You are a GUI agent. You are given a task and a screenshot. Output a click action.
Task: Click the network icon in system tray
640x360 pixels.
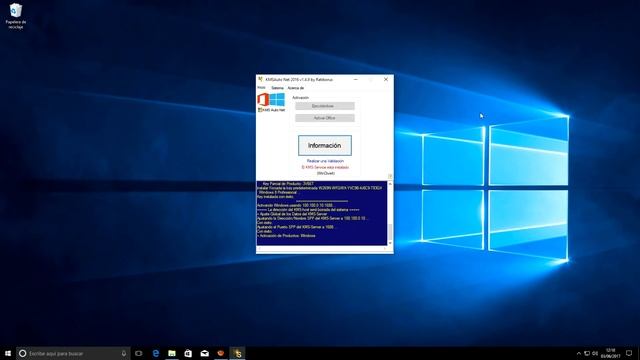point(587,353)
